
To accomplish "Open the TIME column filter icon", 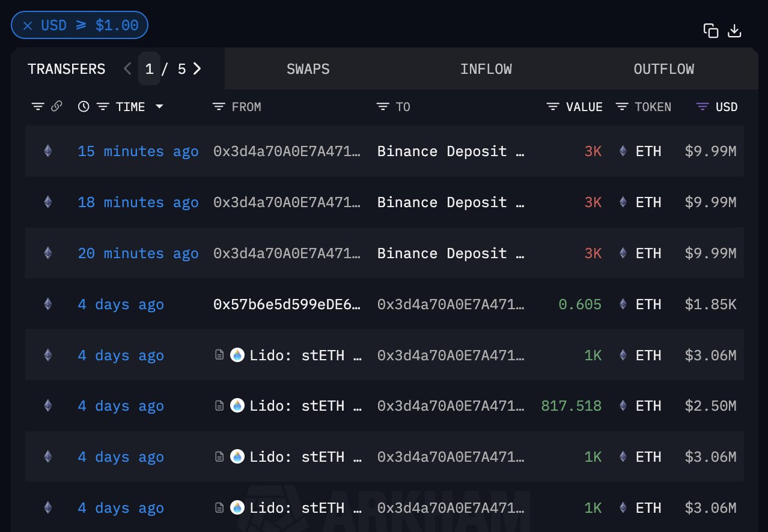I will 103,107.
